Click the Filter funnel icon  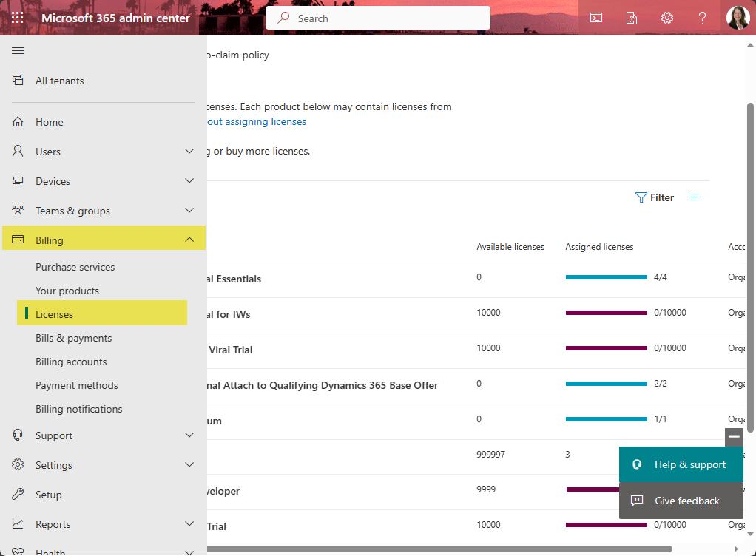click(641, 197)
